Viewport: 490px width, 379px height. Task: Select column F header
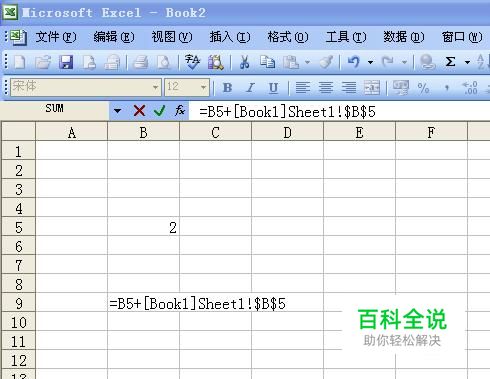pos(431,133)
